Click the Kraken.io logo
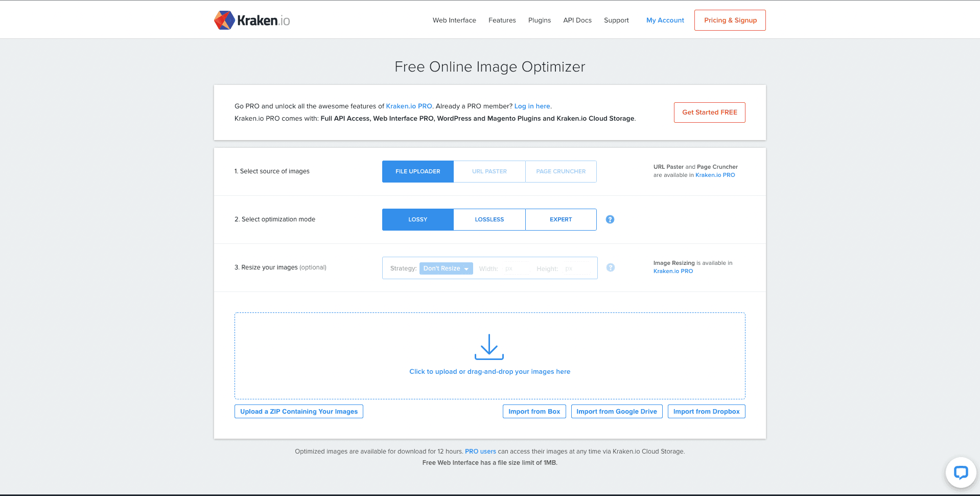 (252, 20)
